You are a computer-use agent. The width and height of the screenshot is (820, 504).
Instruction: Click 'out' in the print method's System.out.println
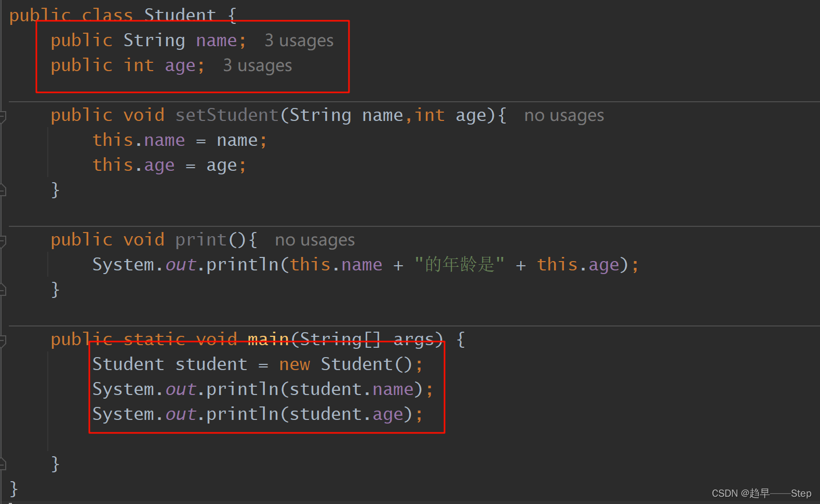click(x=180, y=265)
